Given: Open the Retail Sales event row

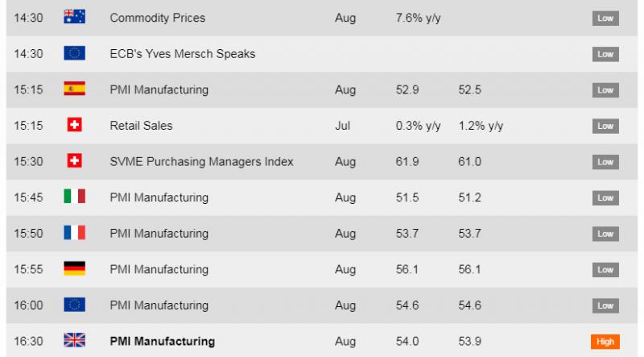Looking at the screenshot, I should pyautogui.click(x=322, y=126).
